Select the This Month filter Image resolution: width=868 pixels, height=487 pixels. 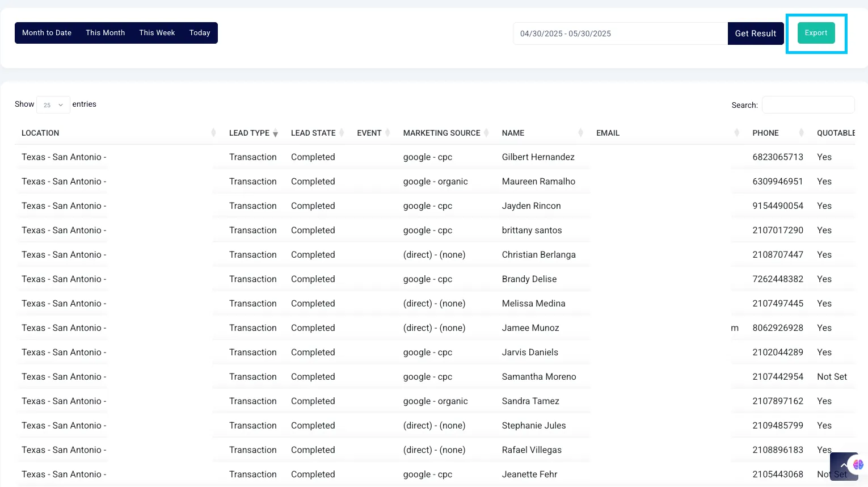tap(106, 33)
